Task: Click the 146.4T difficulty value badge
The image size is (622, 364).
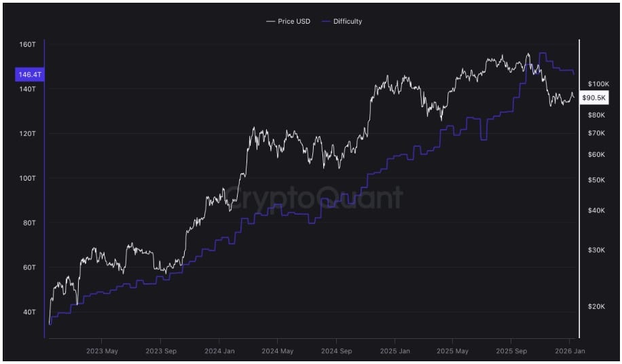Action: pyautogui.click(x=29, y=75)
